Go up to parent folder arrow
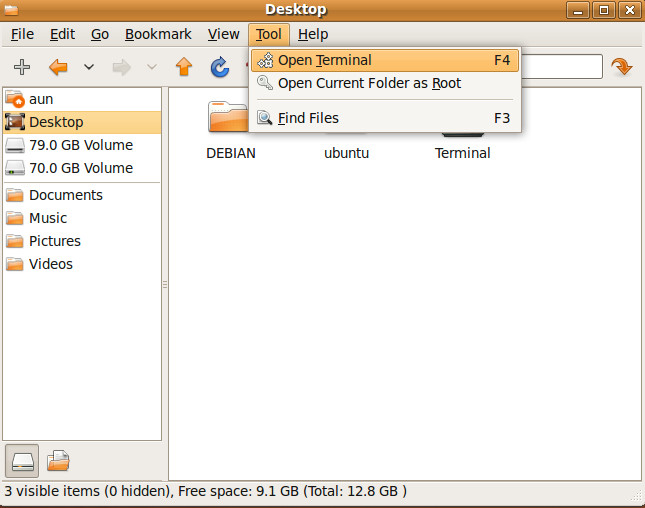Viewport: 645px width, 508px height. point(184,67)
